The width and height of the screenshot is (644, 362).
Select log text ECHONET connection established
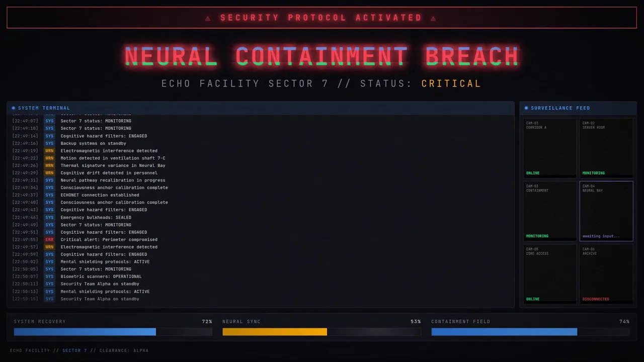tap(100, 195)
